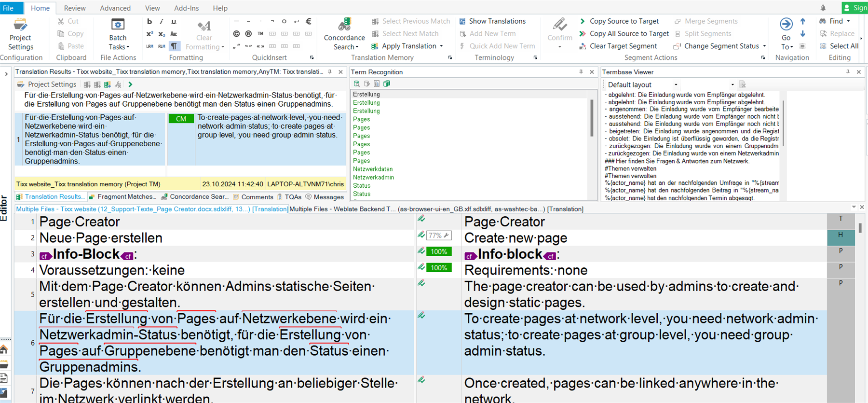Click the Termbase Viewer toolbar icon beside layout
Screen dimensions: 868x403
743,84
